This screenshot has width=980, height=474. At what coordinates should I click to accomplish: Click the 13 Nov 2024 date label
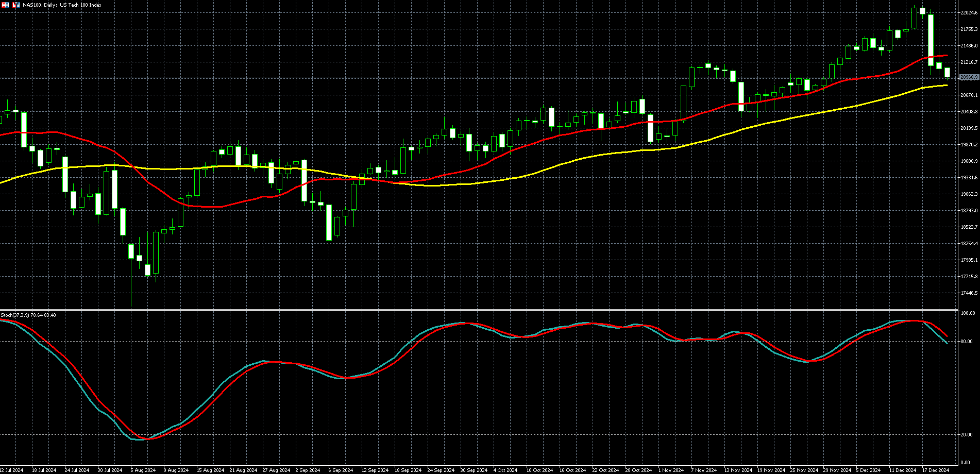tap(738, 470)
